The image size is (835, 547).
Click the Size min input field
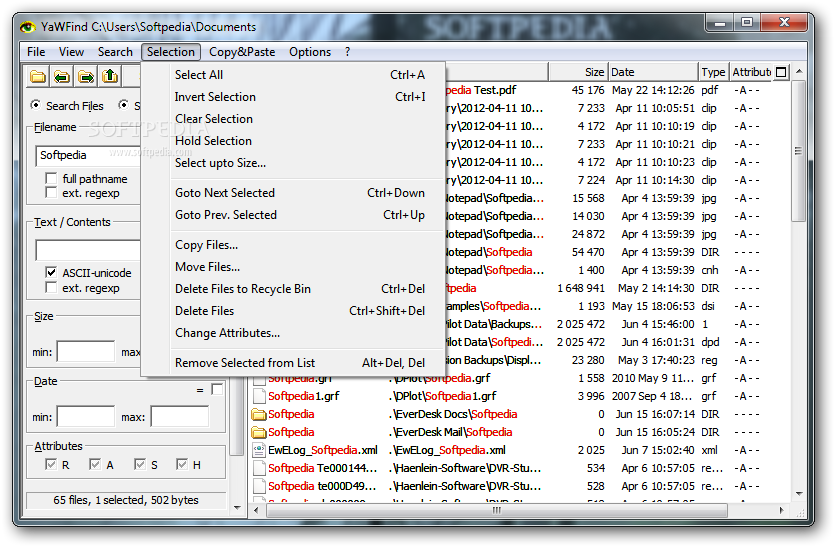click(x=86, y=352)
